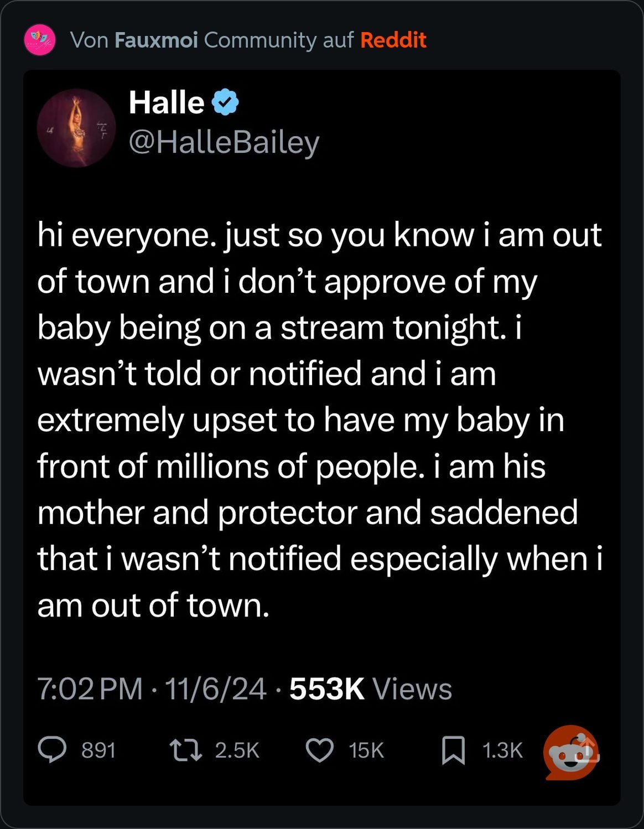Click the 2.5K retweet count

click(x=237, y=750)
